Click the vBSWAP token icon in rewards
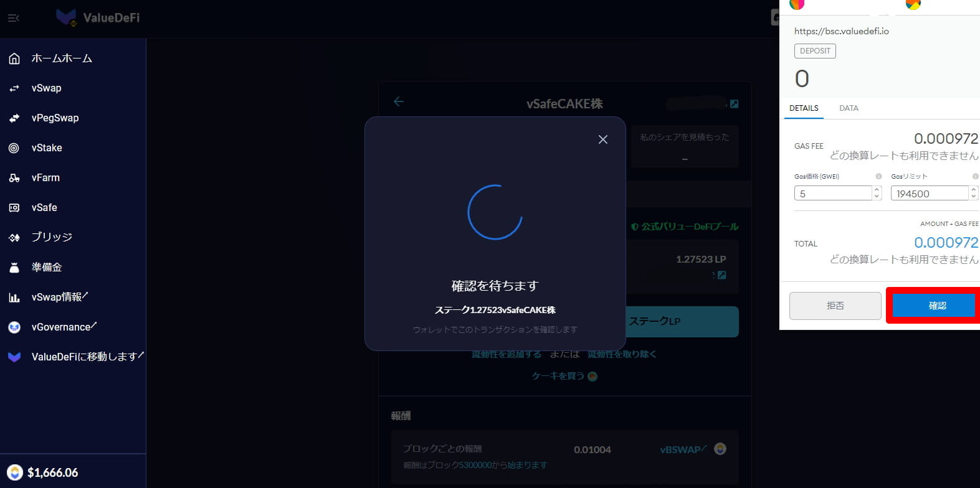Image resolution: width=980 pixels, height=488 pixels. (720, 449)
